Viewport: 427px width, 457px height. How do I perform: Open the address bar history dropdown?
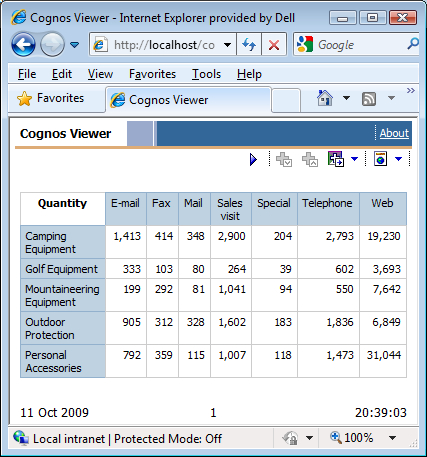click(228, 45)
